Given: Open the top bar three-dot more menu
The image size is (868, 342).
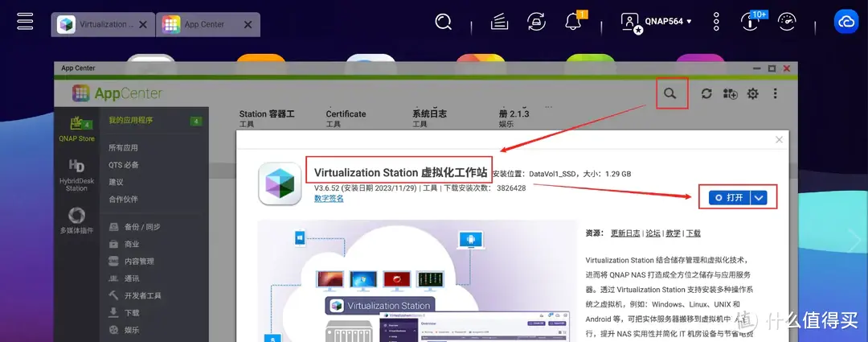Looking at the screenshot, I should click(x=716, y=22).
